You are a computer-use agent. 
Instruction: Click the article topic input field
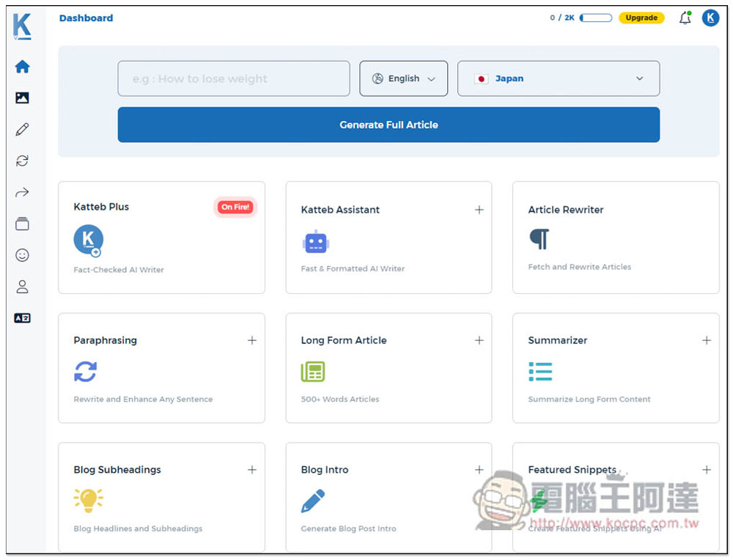click(x=233, y=78)
